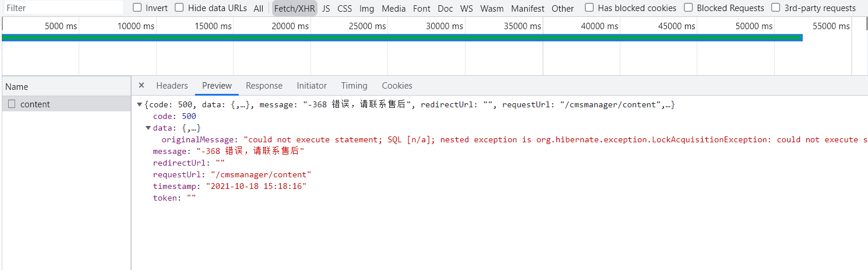The height and width of the screenshot is (270, 868).
Task: Open the Timing tab
Action: pos(354,86)
